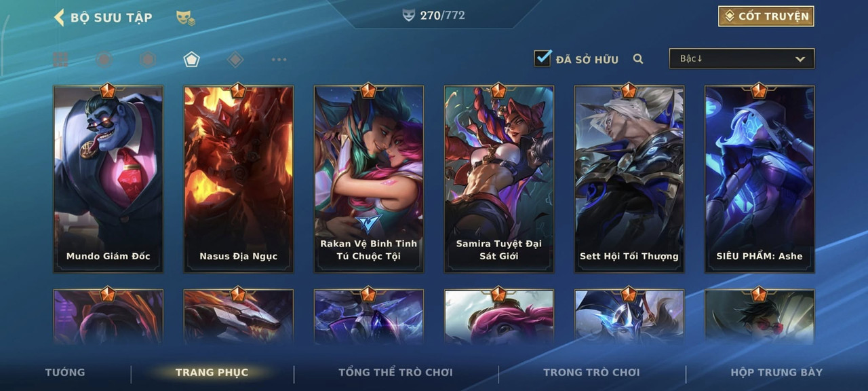Open the three-dots more filters icon
868x391 pixels.
pos(279,60)
